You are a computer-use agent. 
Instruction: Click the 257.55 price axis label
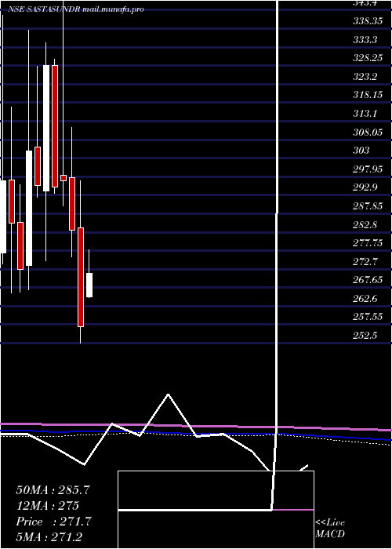coord(368,317)
